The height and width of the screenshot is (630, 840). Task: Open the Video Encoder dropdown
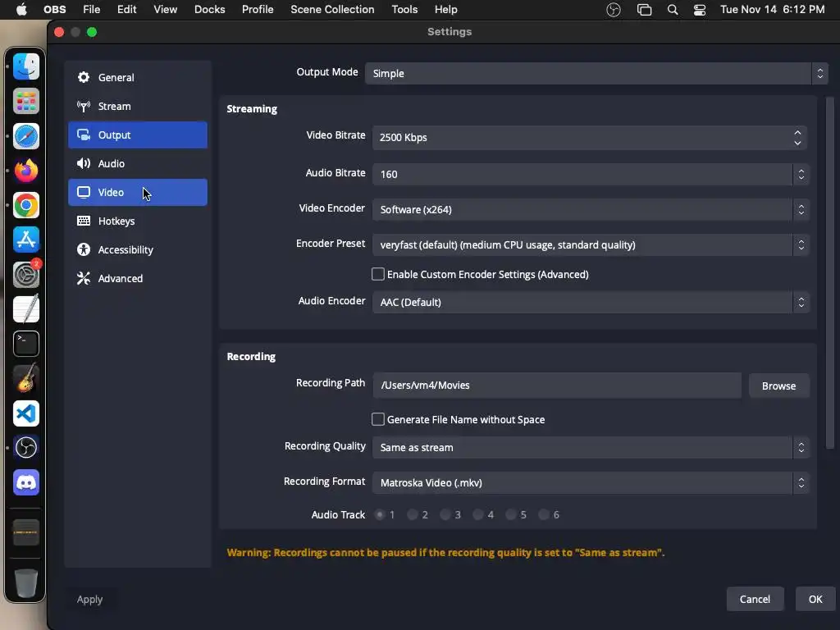(591, 210)
